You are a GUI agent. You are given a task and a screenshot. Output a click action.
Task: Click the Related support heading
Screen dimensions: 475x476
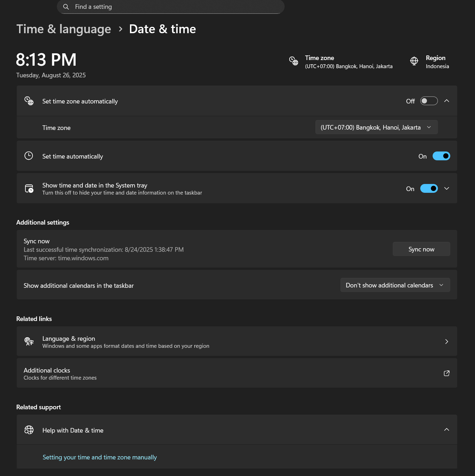pyautogui.click(x=38, y=407)
